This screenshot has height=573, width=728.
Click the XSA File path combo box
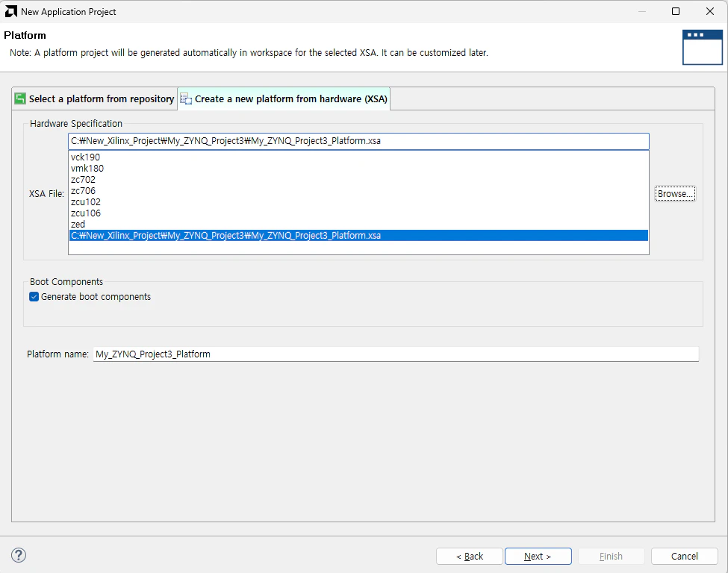(358, 141)
